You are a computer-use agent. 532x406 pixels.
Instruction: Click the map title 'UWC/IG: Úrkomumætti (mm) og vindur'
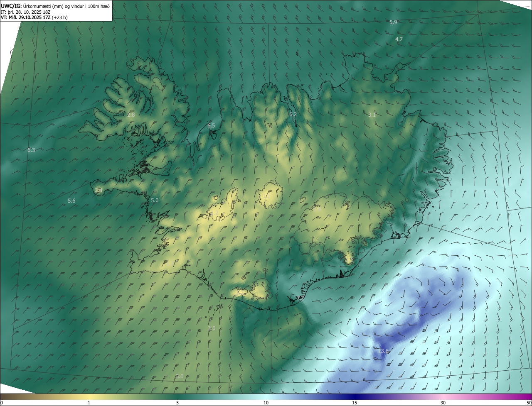click(56, 5)
